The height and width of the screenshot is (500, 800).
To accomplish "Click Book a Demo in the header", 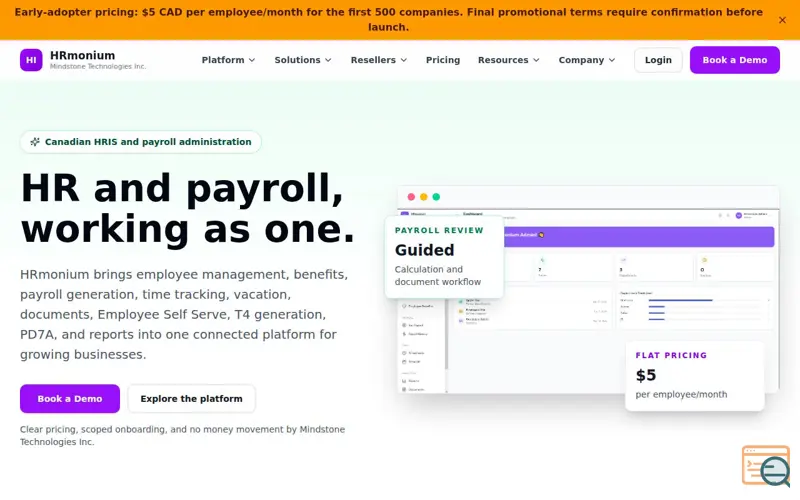I will click(735, 60).
